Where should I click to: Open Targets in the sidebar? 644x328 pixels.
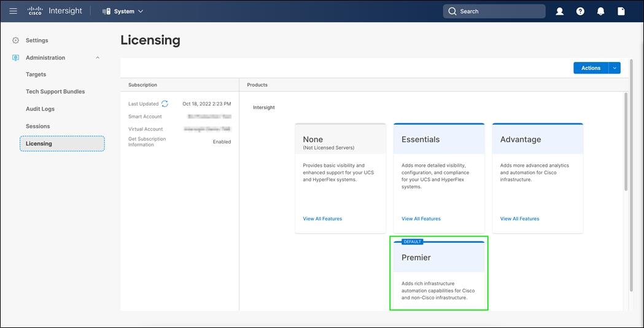(x=36, y=75)
